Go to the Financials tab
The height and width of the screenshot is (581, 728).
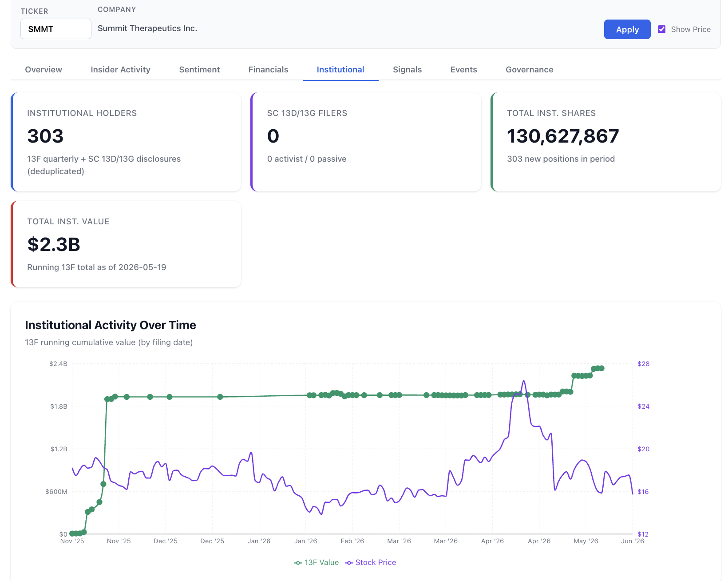click(x=268, y=69)
